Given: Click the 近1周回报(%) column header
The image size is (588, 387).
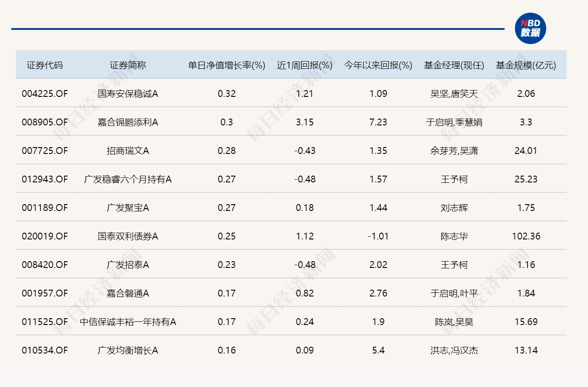Looking at the screenshot, I should click(304, 65).
